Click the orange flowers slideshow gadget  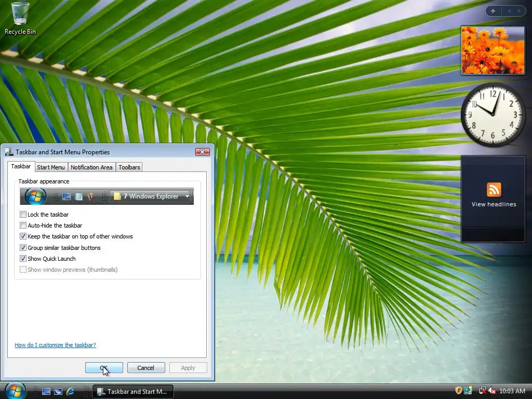coord(493,50)
